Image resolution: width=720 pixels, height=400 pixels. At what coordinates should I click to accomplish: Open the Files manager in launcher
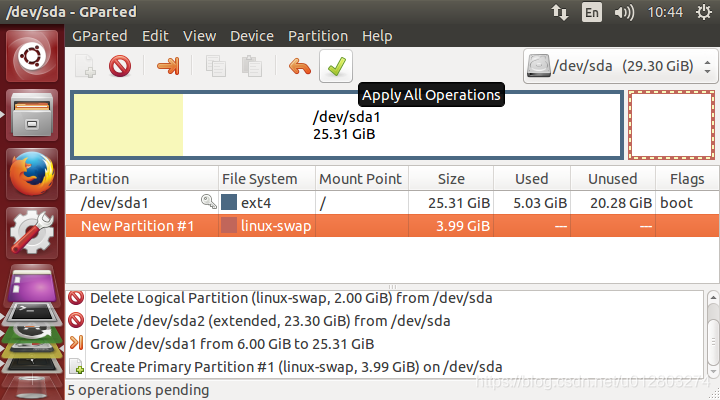pos(32,115)
